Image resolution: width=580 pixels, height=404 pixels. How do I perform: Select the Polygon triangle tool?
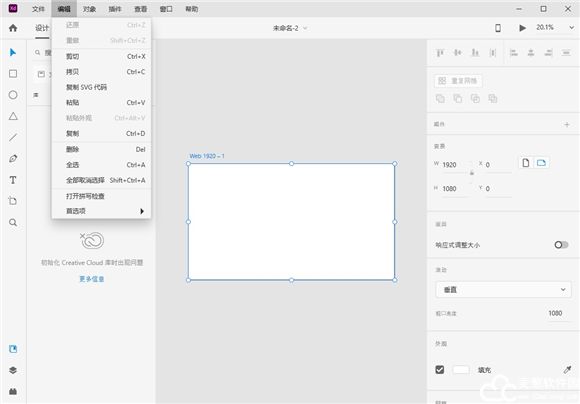[x=13, y=116]
